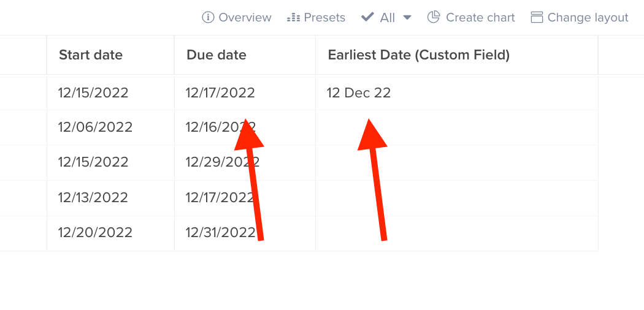Click start date 12/20/2022 cell

[x=95, y=233]
